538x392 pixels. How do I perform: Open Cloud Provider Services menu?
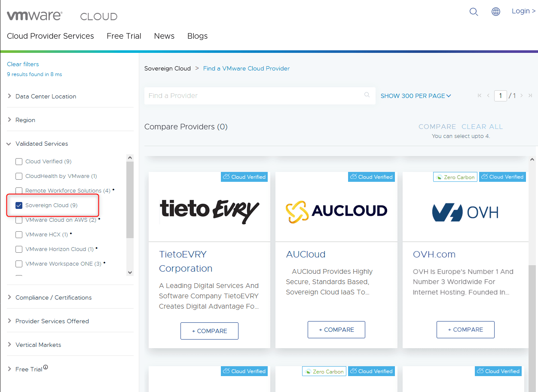point(50,36)
